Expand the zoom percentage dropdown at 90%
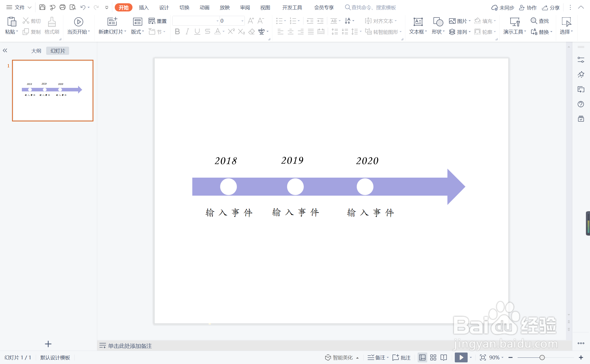The width and height of the screenshot is (590, 364). coord(503,357)
